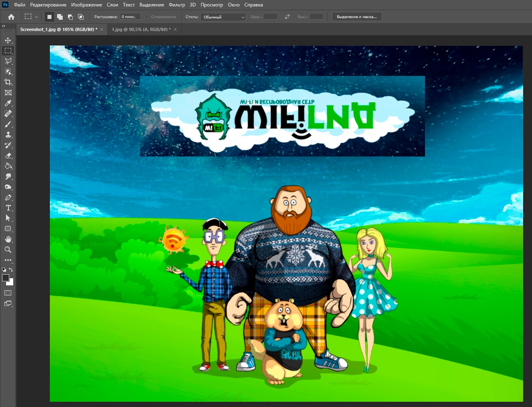Toggle Quick Mask mode
This screenshot has height=407, width=532.
(8, 293)
